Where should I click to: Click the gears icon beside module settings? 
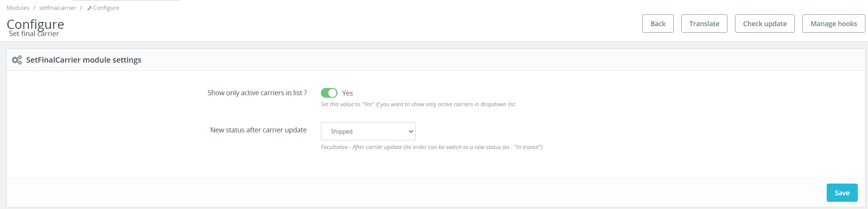pos(17,60)
